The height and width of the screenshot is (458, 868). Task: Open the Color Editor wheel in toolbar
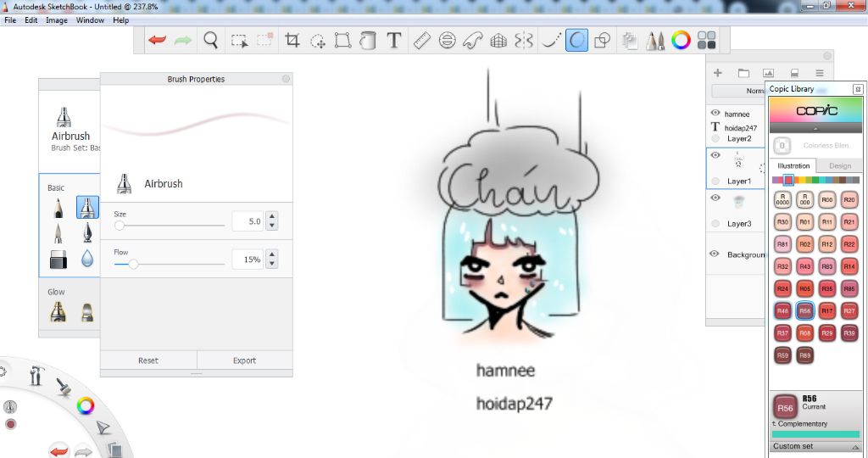coord(681,40)
